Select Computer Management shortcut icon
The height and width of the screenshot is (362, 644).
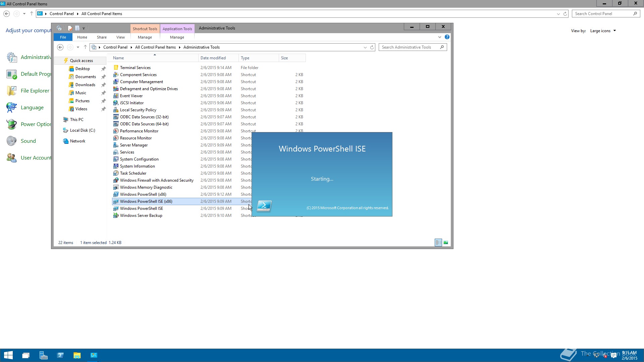click(116, 82)
